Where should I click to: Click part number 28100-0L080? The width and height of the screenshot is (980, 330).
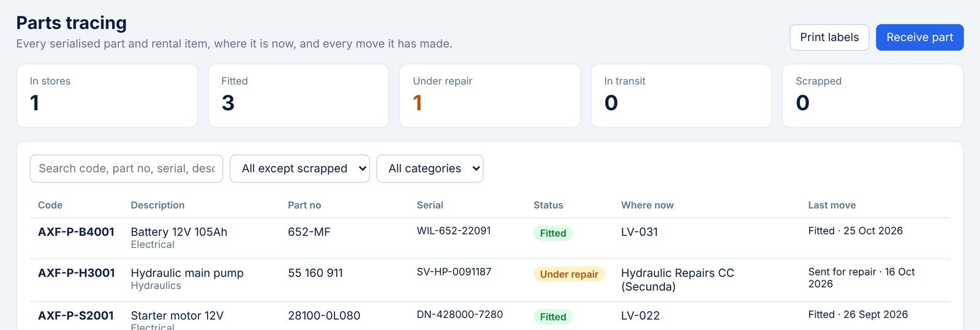tap(324, 316)
